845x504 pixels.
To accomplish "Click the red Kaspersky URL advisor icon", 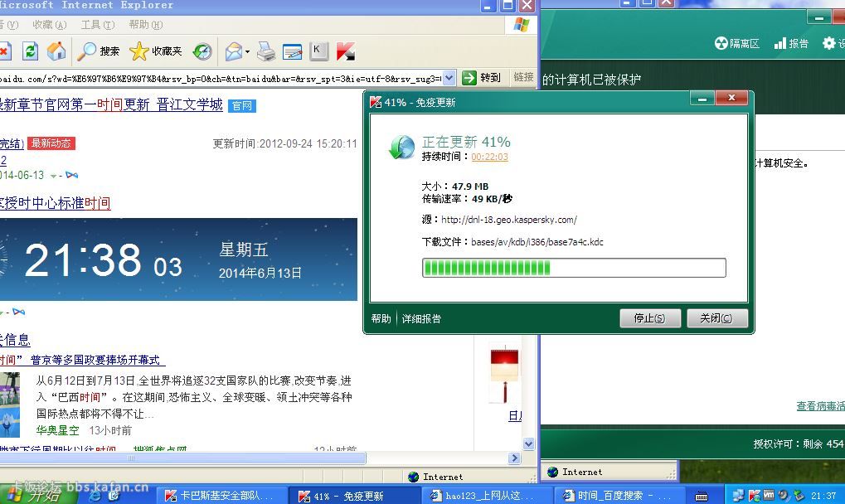I will coord(346,51).
